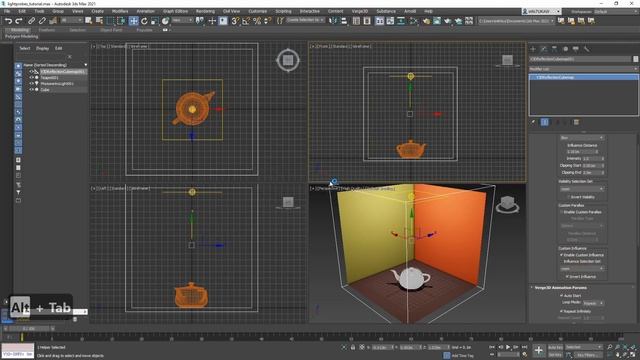Activate the Select and Rotate tool

click(144, 20)
